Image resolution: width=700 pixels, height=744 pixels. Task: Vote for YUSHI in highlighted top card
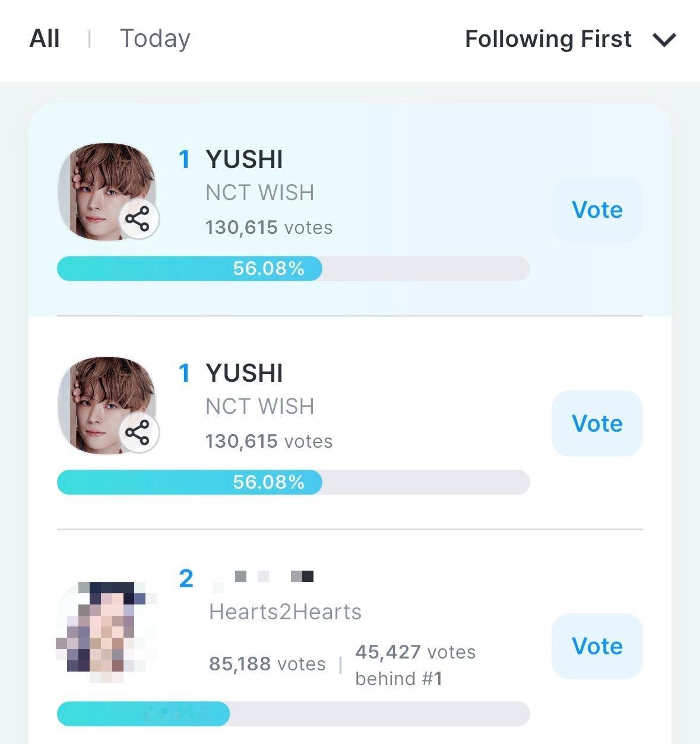coord(597,210)
